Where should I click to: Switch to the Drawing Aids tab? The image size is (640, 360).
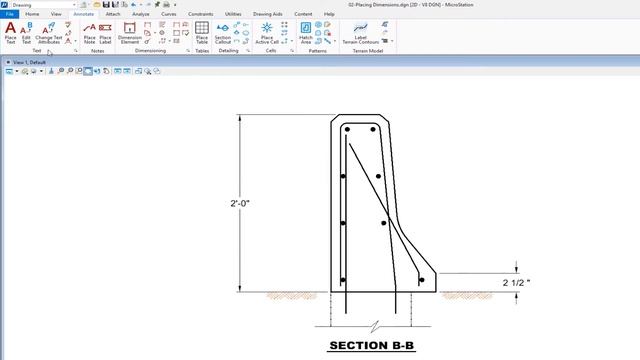(x=267, y=14)
